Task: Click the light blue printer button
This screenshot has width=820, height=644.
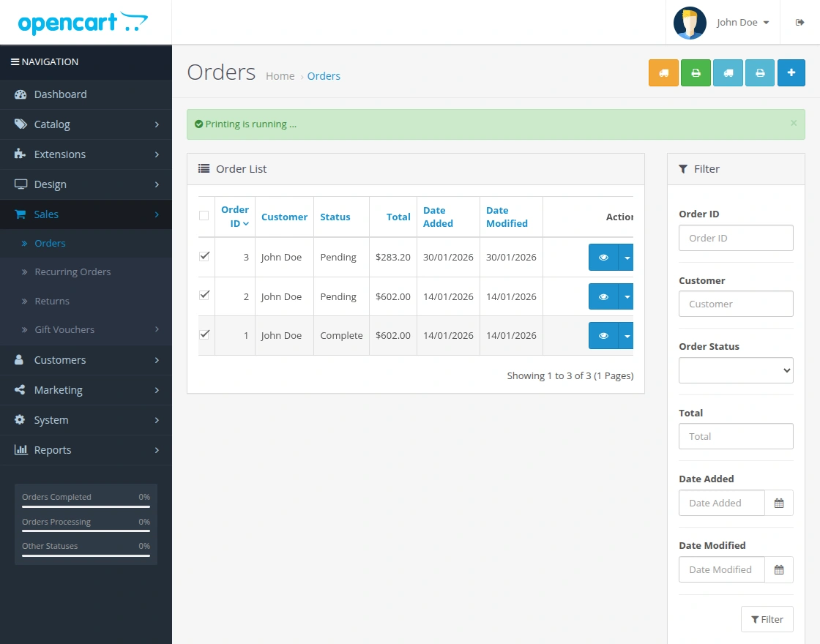Action: (760, 72)
